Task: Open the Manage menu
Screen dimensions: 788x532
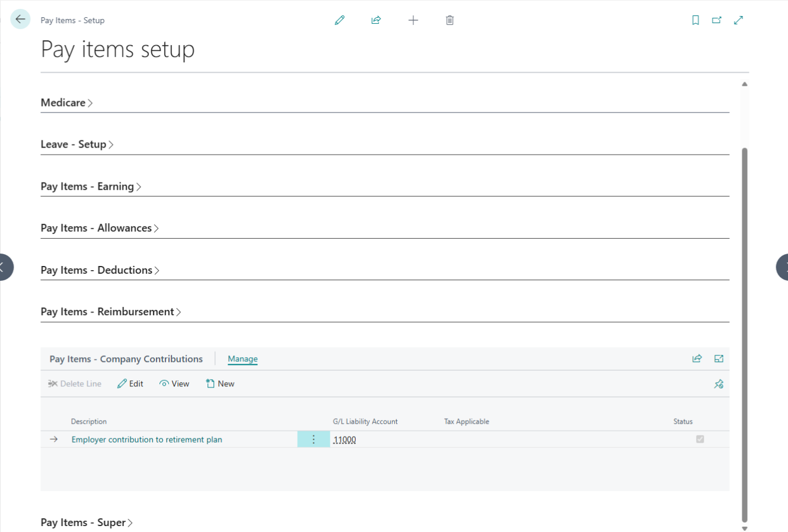Action: pos(243,358)
